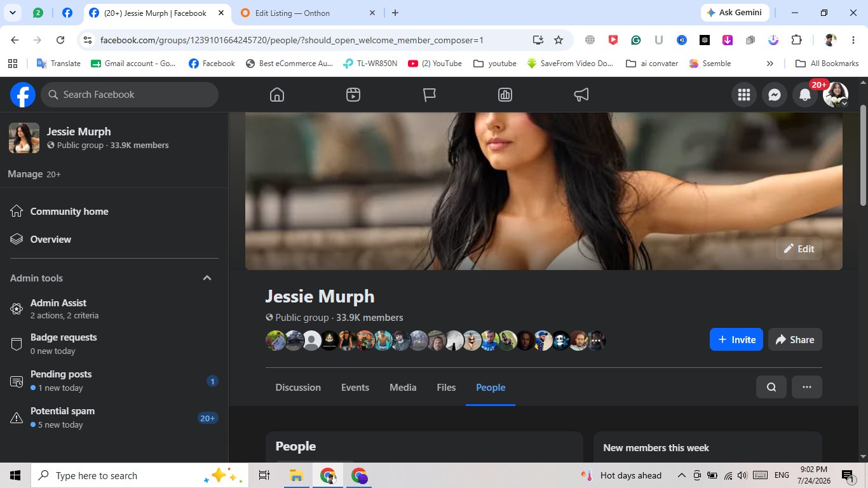Install app icon in address bar

pos(538,39)
